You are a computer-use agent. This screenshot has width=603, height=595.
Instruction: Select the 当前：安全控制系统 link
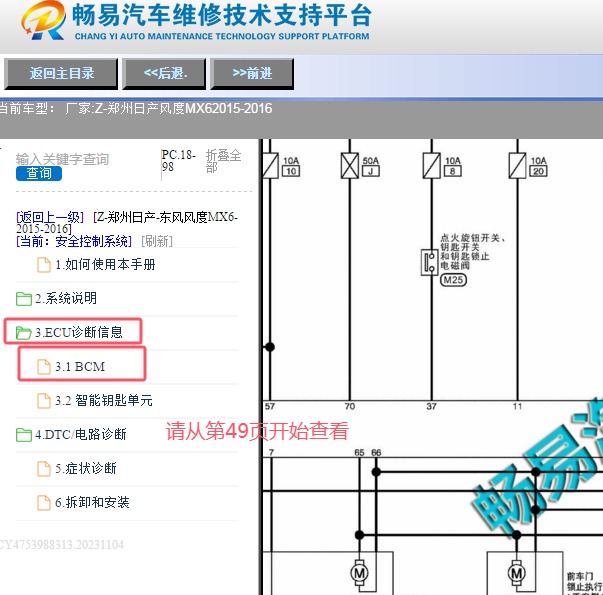74,241
